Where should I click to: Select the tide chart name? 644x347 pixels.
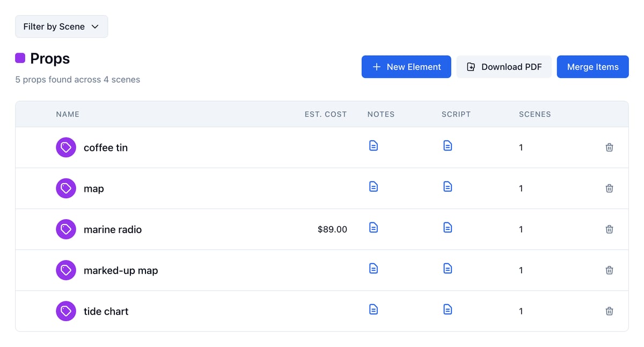(106, 311)
